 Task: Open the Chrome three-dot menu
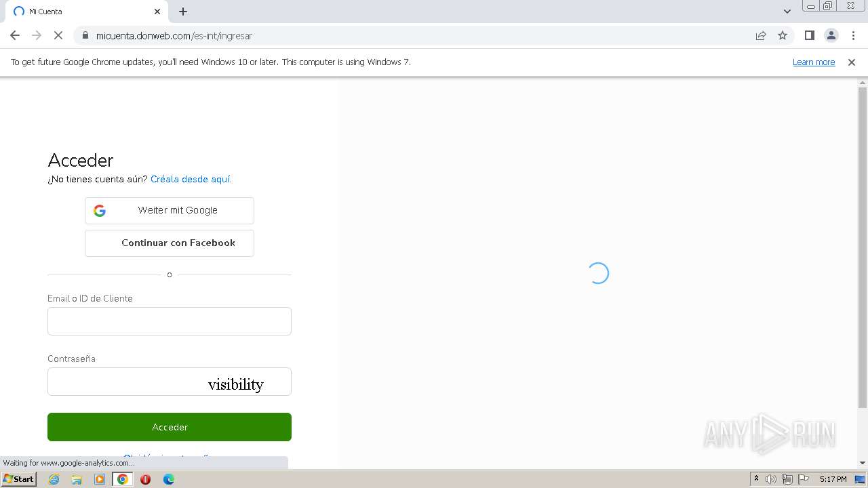pyautogui.click(x=853, y=35)
